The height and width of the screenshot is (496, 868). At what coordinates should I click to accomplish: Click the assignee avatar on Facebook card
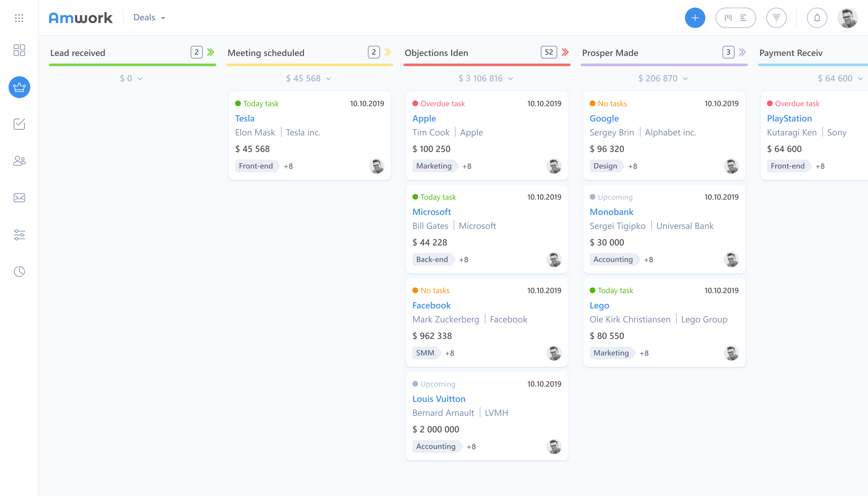pos(554,353)
